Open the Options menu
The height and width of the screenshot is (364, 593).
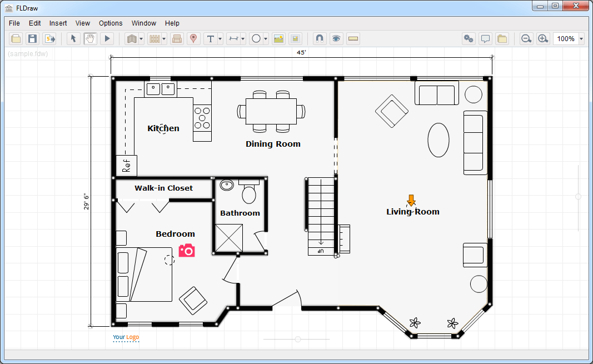tap(111, 23)
